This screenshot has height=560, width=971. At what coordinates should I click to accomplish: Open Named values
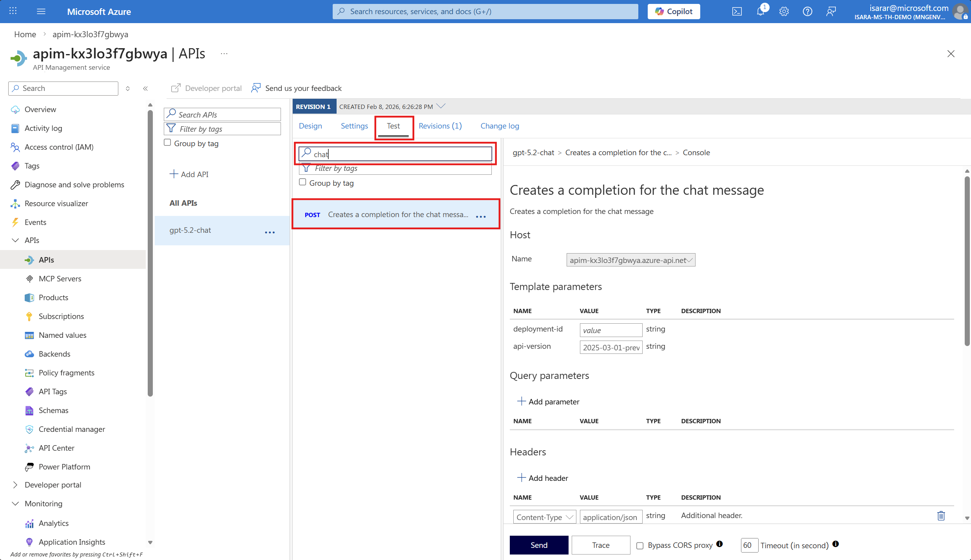62,335
